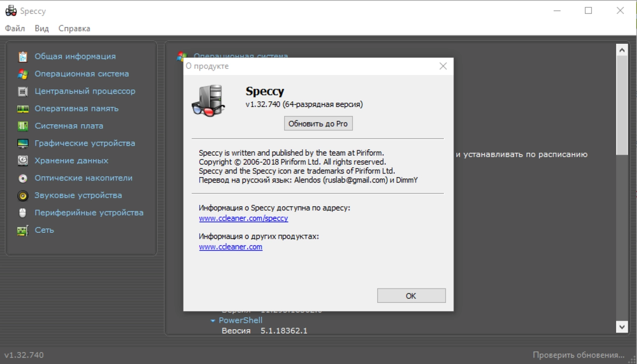Click the Центральный процессор chip icon
Image resolution: width=637 pixels, height=364 pixels.
(23, 91)
